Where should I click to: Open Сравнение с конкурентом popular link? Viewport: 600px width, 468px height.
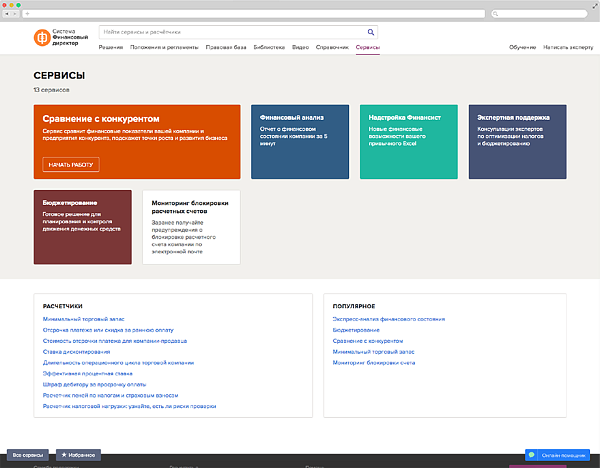click(368, 341)
